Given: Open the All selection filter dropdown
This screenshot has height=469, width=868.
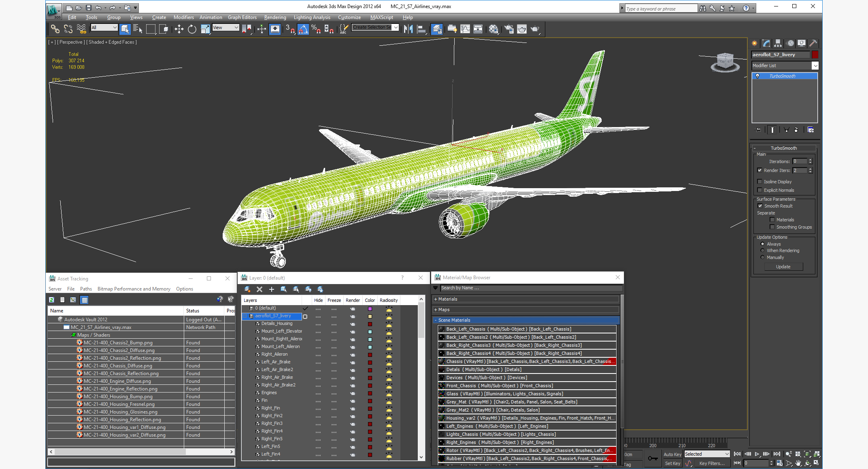Looking at the screenshot, I should (104, 28).
